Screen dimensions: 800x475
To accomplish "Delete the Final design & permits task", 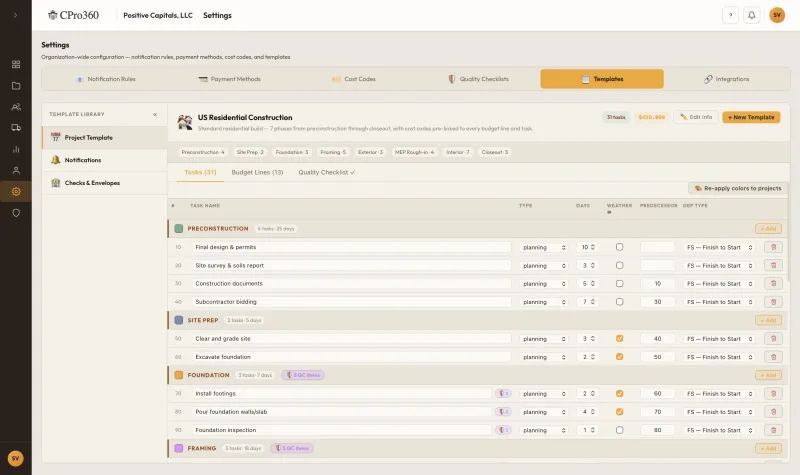I will point(773,247).
